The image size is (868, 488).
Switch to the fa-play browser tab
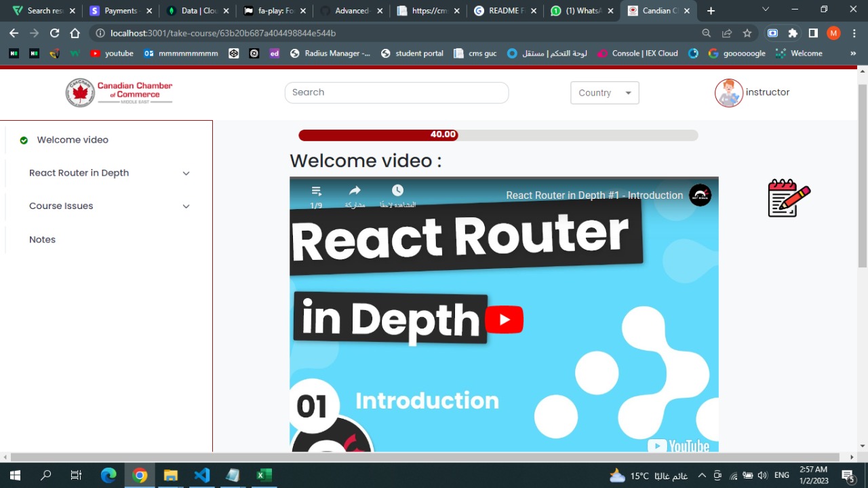coord(275,11)
